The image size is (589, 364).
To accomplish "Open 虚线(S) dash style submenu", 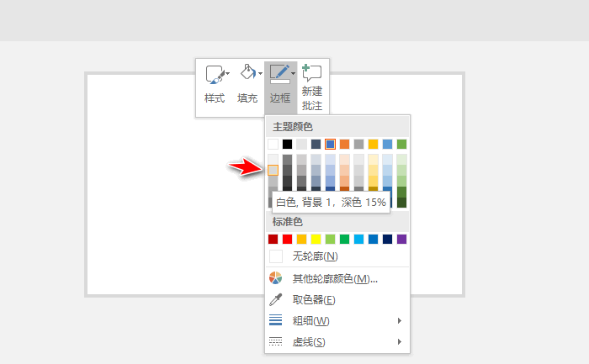I will coord(337,342).
